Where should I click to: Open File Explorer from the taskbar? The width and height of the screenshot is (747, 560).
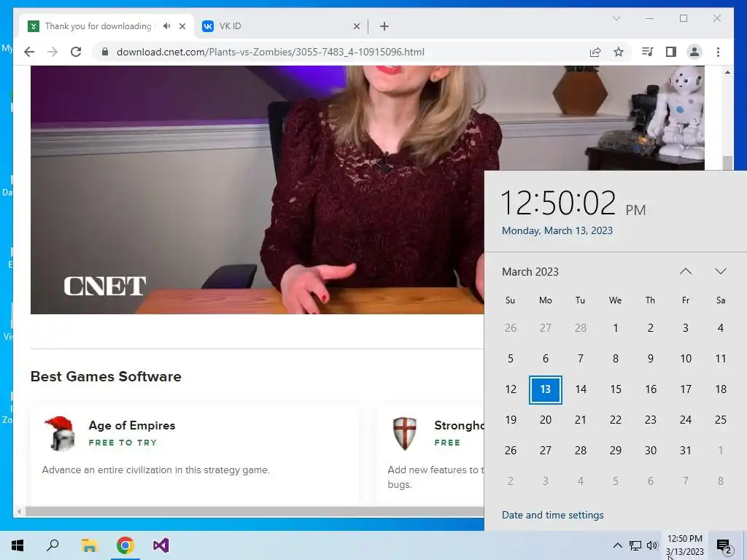tap(89, 545)
